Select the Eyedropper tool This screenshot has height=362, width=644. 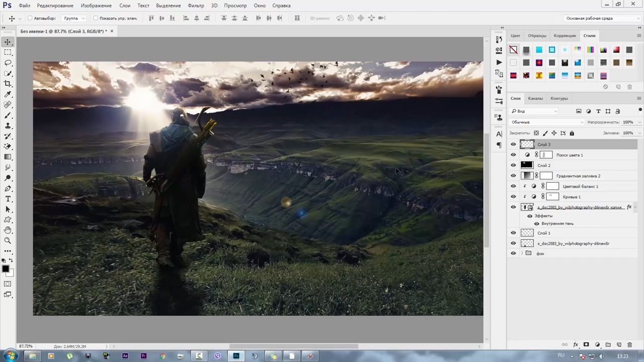pos(8,94)
